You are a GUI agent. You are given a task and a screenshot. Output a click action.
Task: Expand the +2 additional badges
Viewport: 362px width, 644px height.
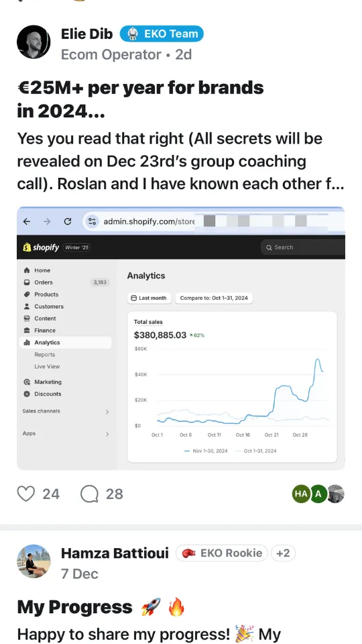pyautogui.click(x=283, y=553)
